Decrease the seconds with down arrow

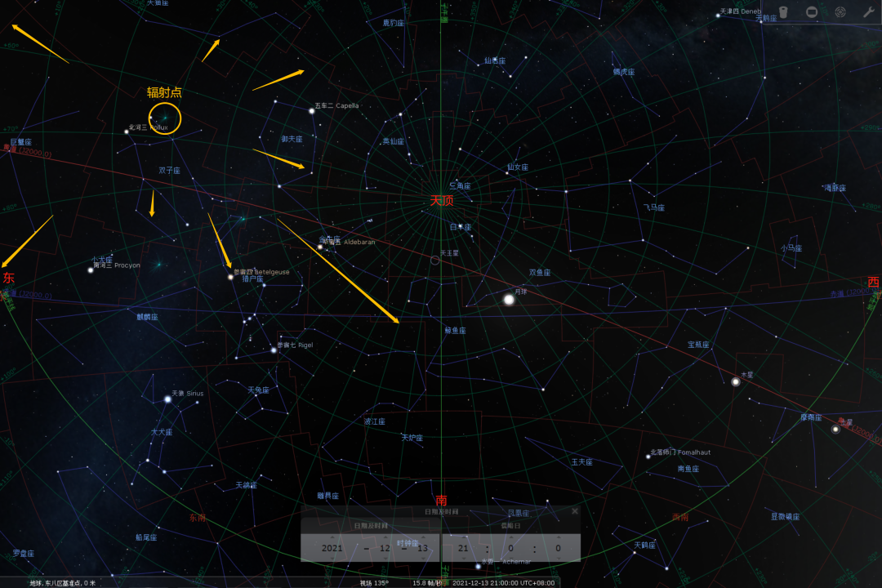(x=558, y=558)
